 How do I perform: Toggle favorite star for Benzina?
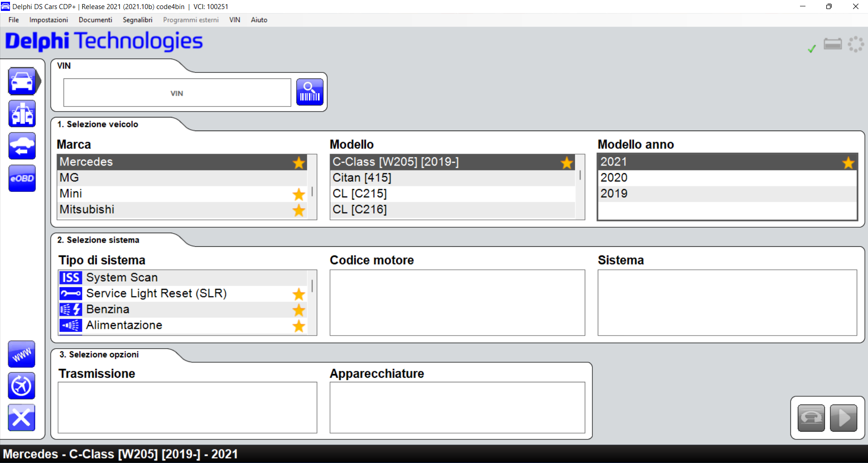point(299,310)
